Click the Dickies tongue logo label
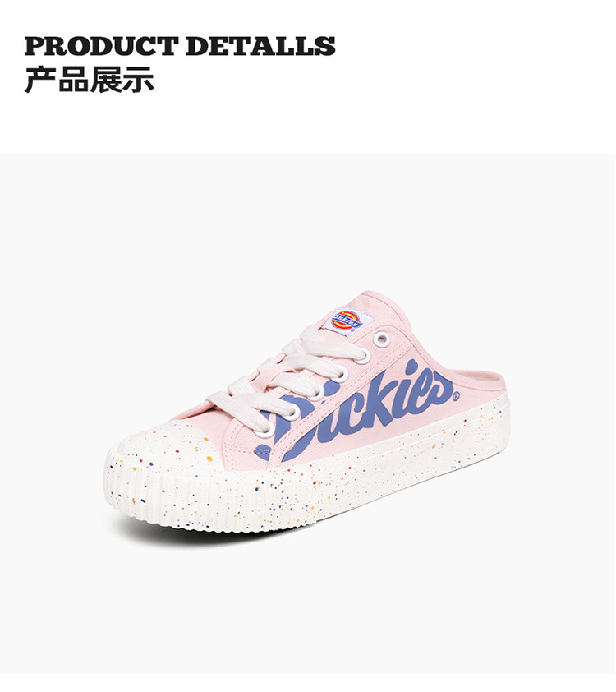 [x=347, y=321]
